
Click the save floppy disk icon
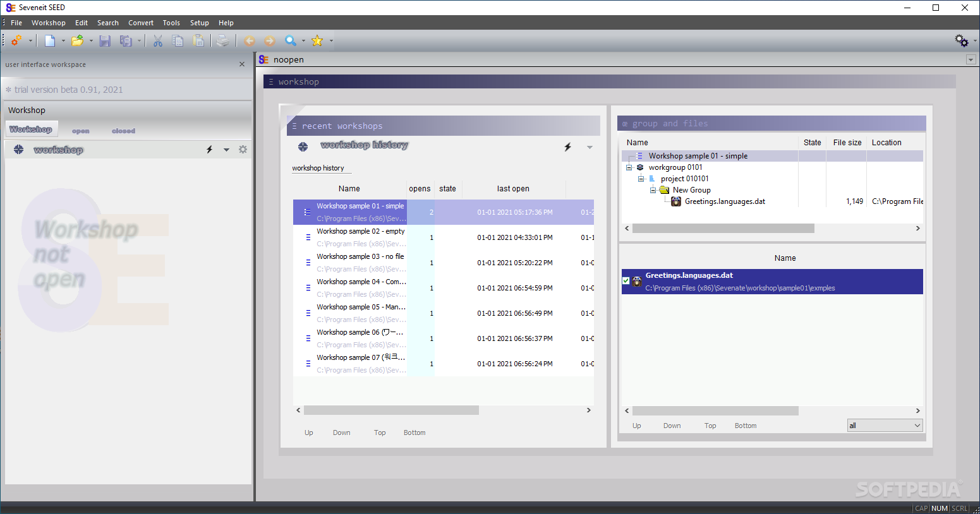pos(105,40)
